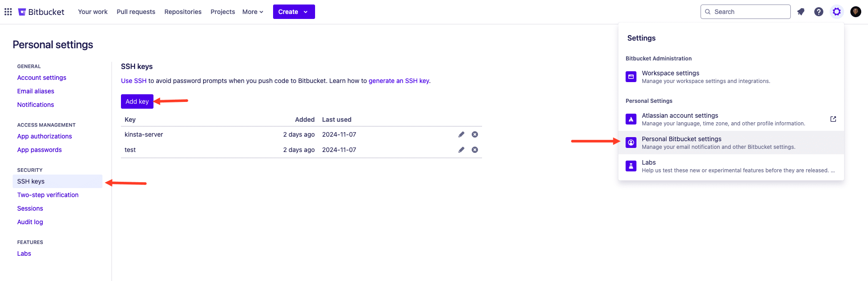Open the Workspace settings icon in Settings menu
Image resolution: width=868 pixels, height=281 pixels.
click(631, 76)
